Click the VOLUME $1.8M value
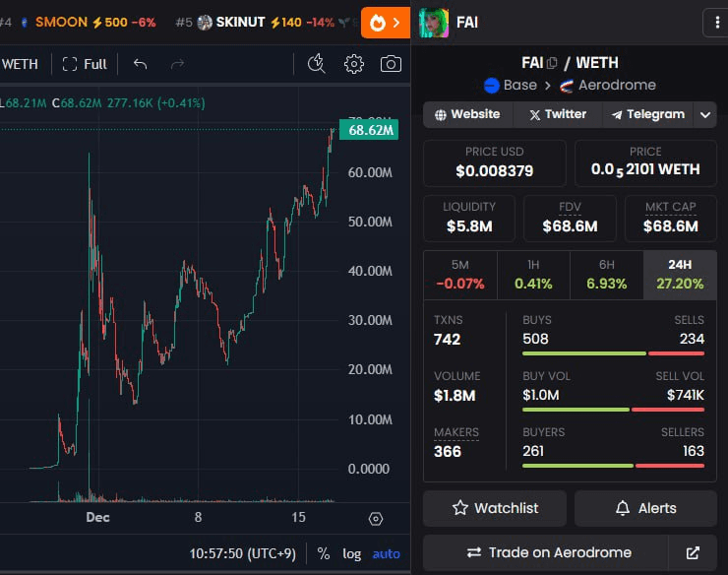The height and width of the screenshot is (575, 728). (455, 396)
